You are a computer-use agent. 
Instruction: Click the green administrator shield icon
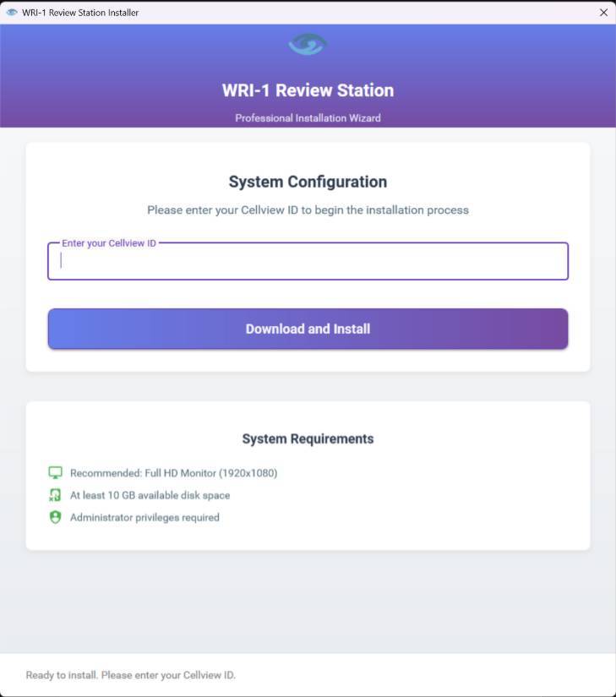[x=56, y=517]
